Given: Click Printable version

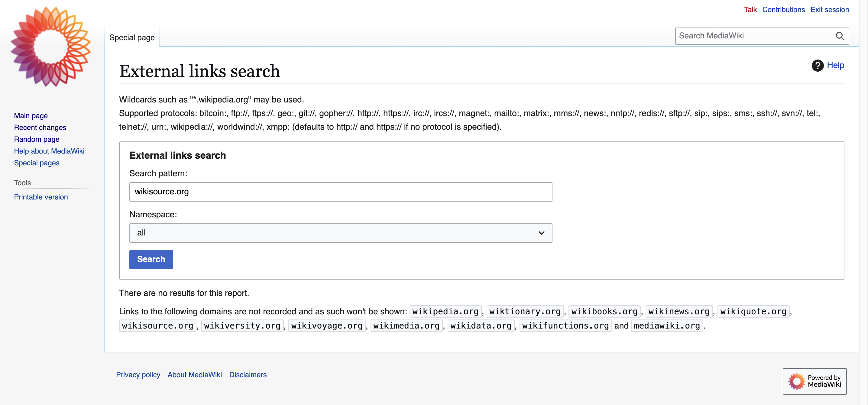Looking at the screenshot, I should (x=41, y=197).
